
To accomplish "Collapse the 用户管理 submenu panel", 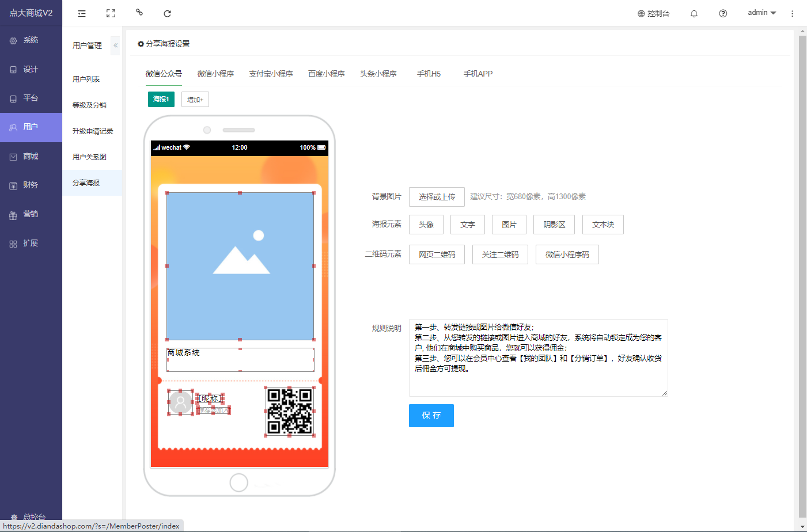I will click(115, 45).
